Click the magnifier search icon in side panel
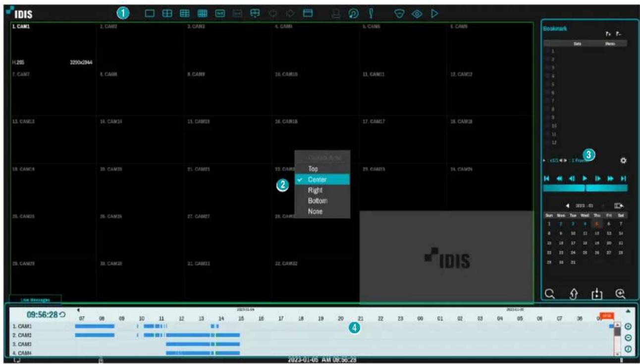The image size is (640, 364). tap(549, 293)
